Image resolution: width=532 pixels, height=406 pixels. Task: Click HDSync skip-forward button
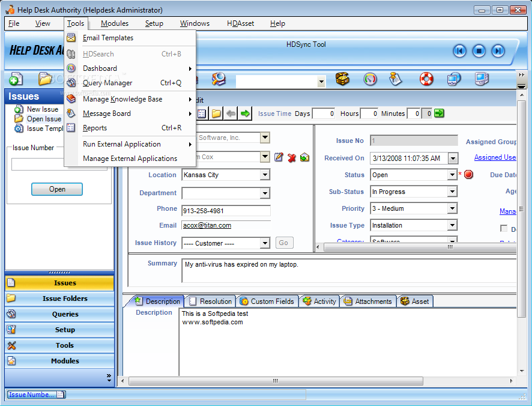pos(498,51)
